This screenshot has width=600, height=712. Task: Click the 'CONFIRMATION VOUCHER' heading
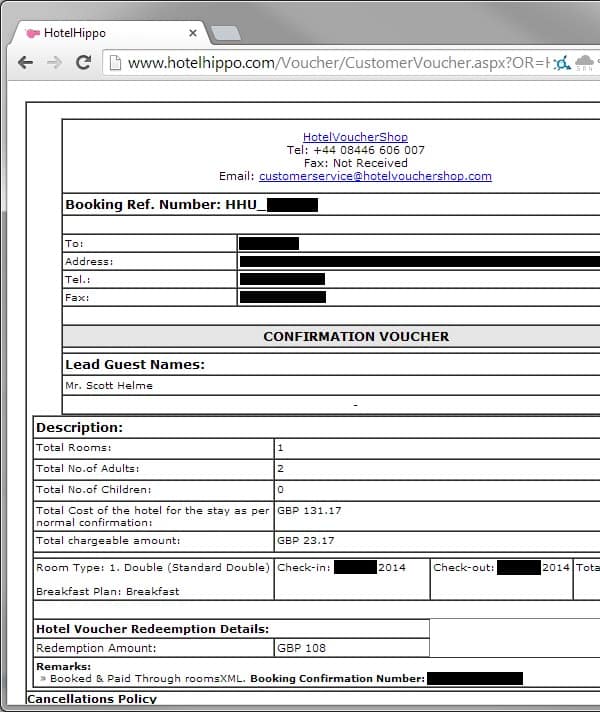[x=356, y=336]
